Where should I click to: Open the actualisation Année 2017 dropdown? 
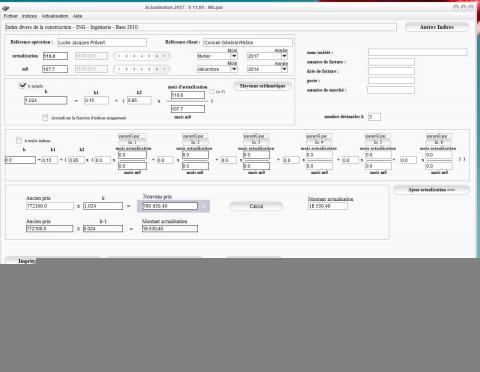(267, 56)
